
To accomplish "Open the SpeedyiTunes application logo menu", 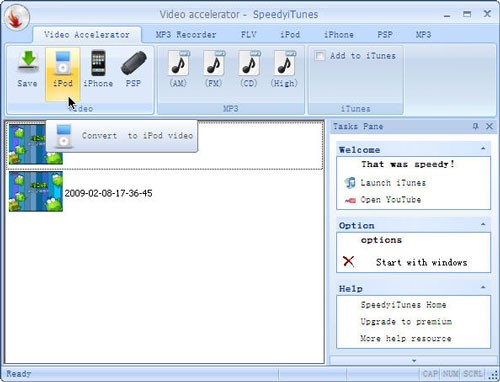I will 17,17.
